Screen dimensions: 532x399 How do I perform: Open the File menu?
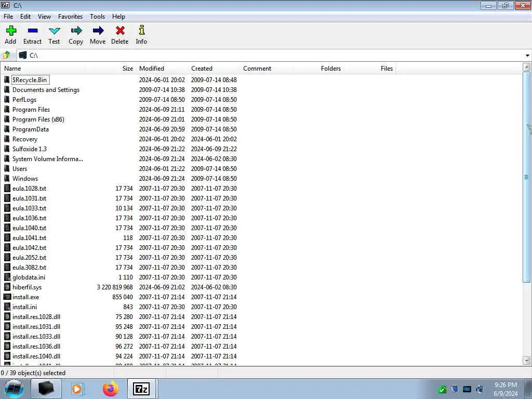(8, 17)
